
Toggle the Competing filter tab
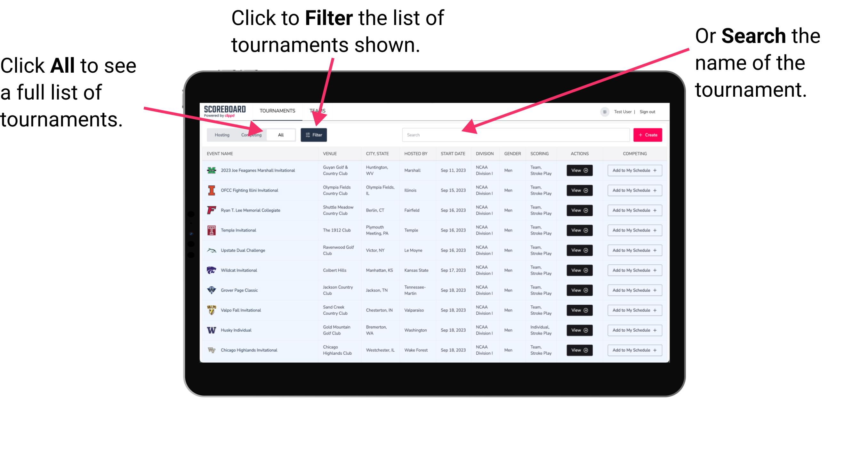point(250,134)
